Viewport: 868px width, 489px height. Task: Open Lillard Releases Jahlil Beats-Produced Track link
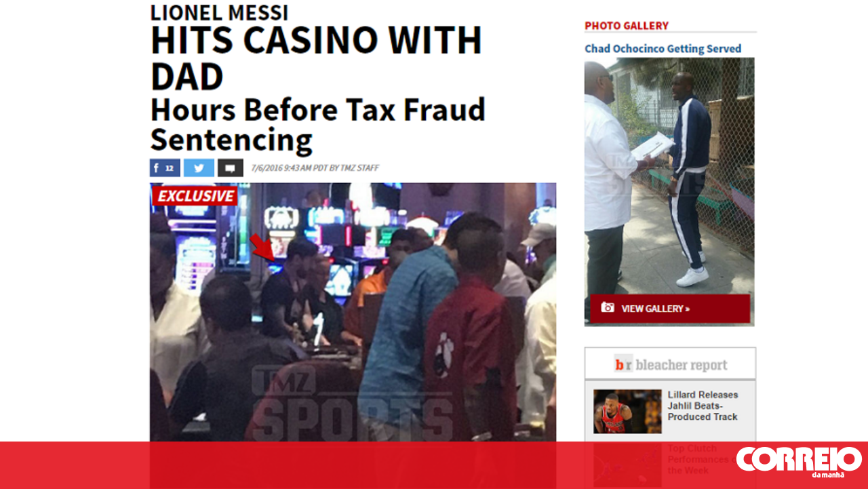(x=704, y=406)
